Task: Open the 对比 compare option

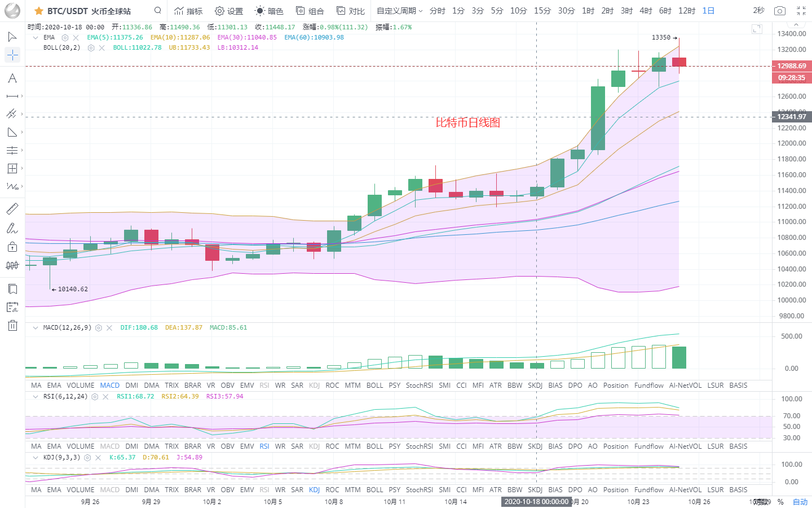Action: click(x=351, y=11)
